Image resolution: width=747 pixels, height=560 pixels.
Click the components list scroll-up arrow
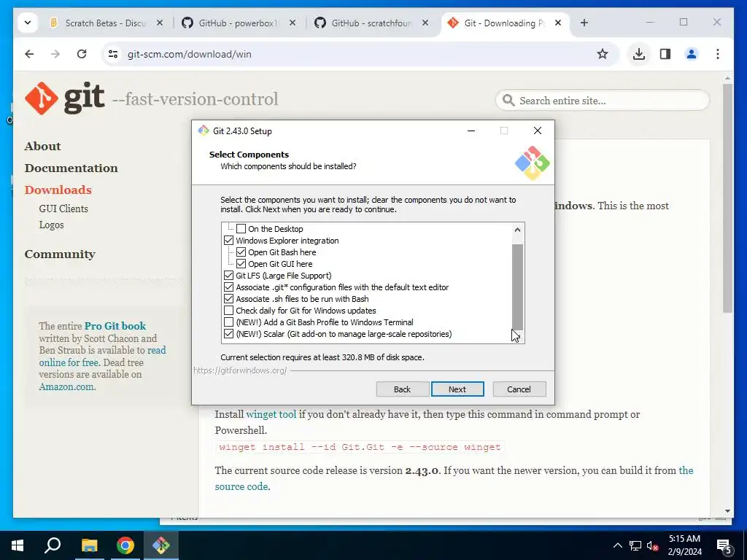517,230
